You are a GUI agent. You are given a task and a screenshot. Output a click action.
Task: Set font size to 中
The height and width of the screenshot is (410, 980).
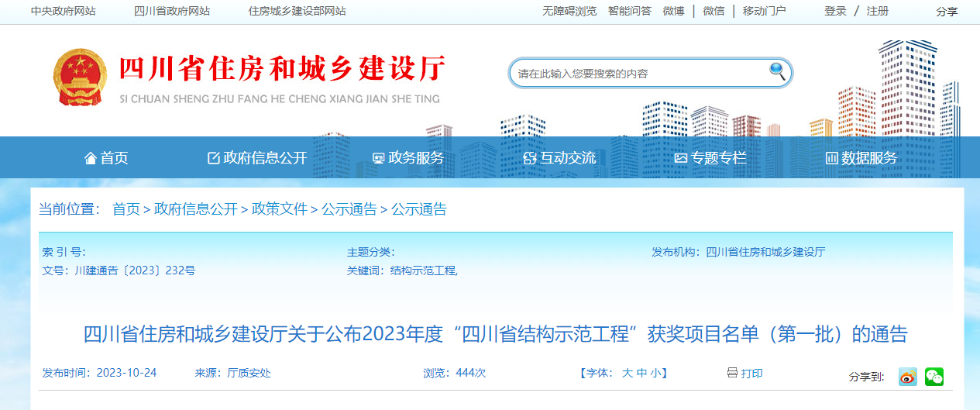click(x=641, y=373)
